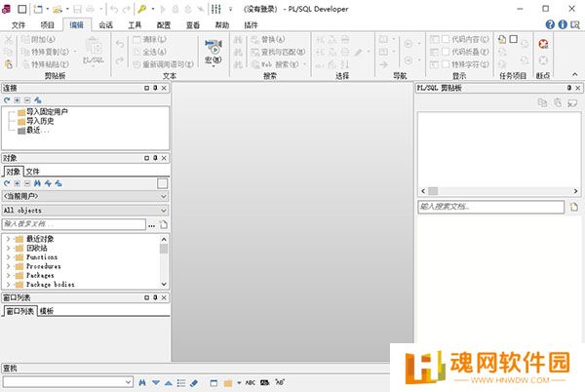Click the expand-all plus icon in 连接 panel

[18, 100]
